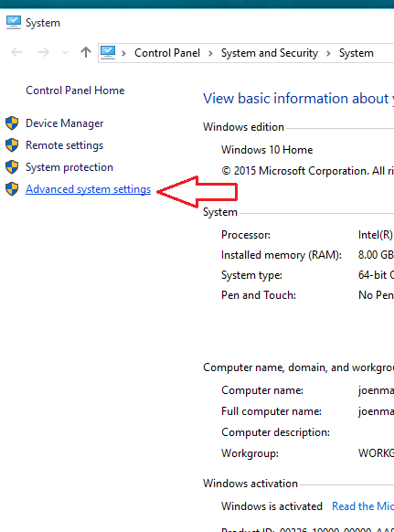
Task: Expand chevron before Control Panel breadcrumb
Action: pyautogui.click(x=123, y=53)
